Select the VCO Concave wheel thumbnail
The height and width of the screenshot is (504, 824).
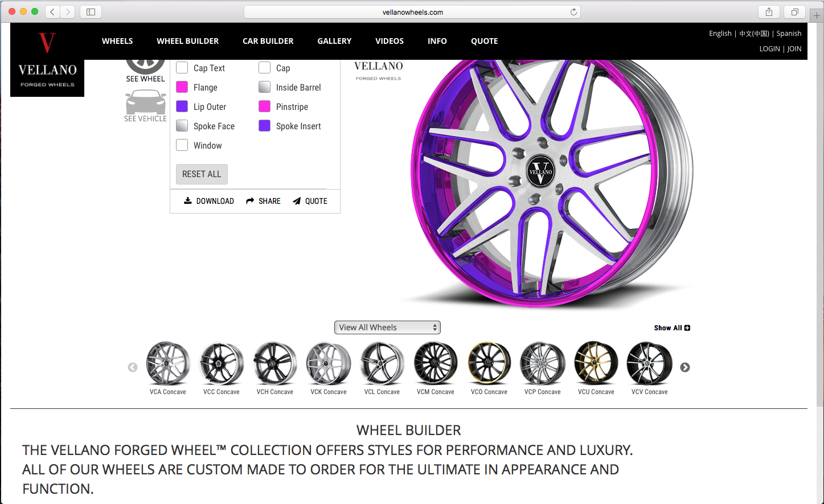(489, 363)
